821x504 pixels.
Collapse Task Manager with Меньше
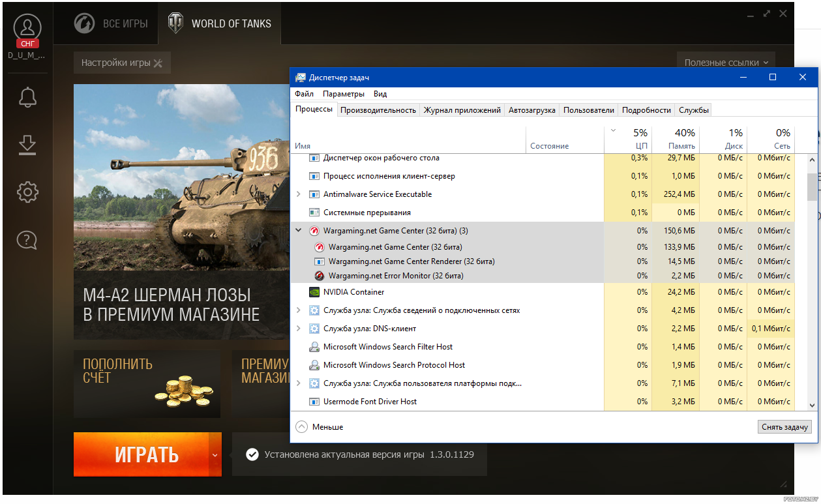320,427
